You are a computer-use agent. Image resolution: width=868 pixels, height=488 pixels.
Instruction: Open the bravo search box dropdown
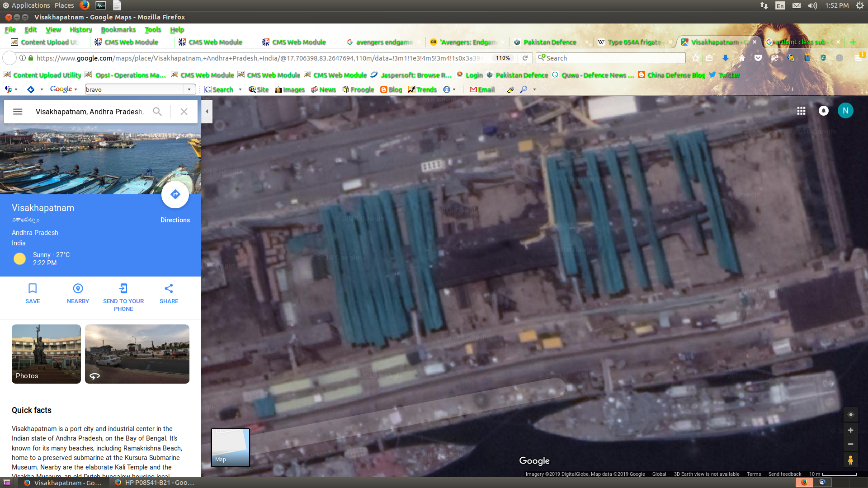click(x=189, y=89)
